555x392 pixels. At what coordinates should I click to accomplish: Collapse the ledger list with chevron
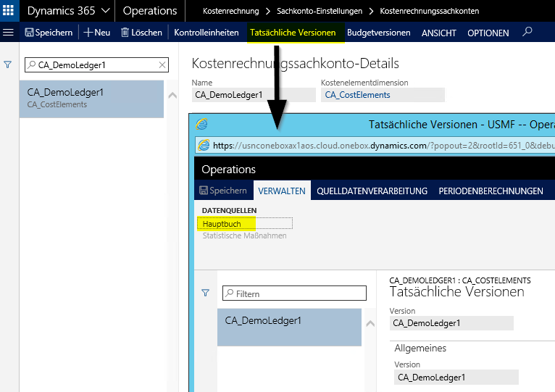172,95
